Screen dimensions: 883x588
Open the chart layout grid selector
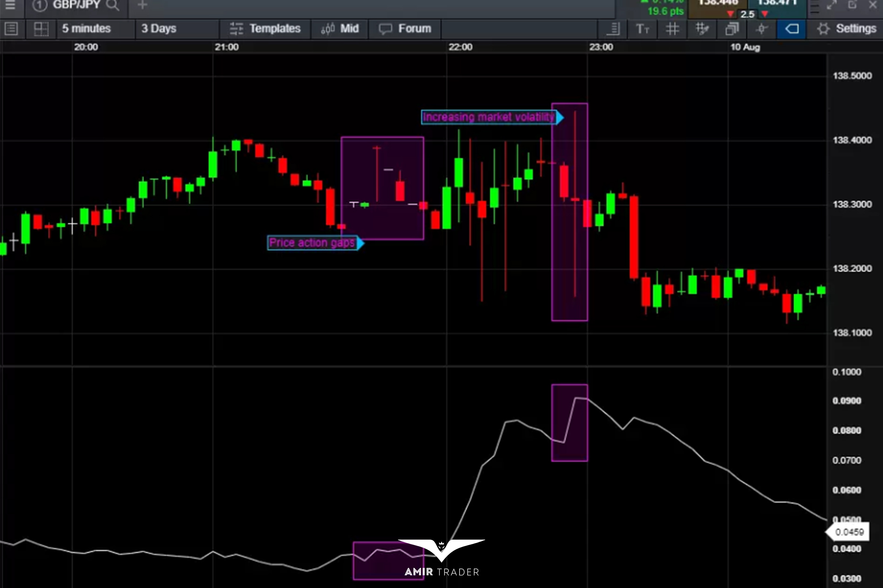tap(41, 29)
